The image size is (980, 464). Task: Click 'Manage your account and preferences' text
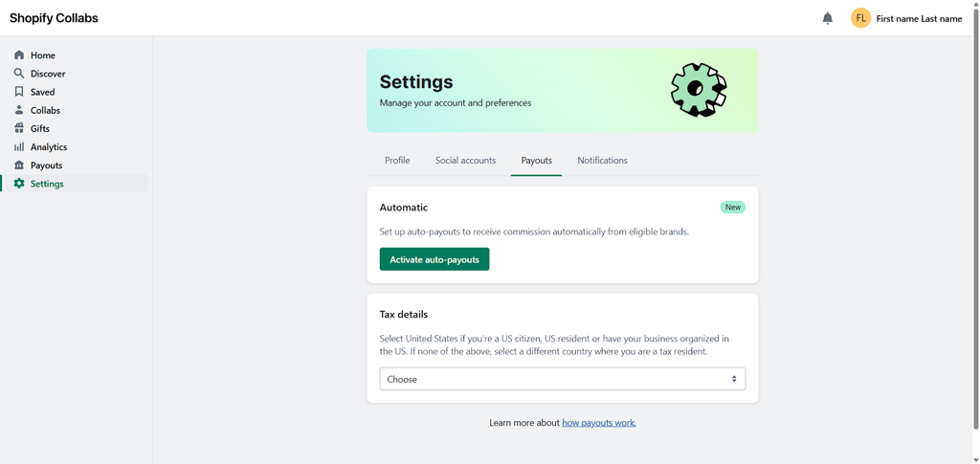(456, 103)
